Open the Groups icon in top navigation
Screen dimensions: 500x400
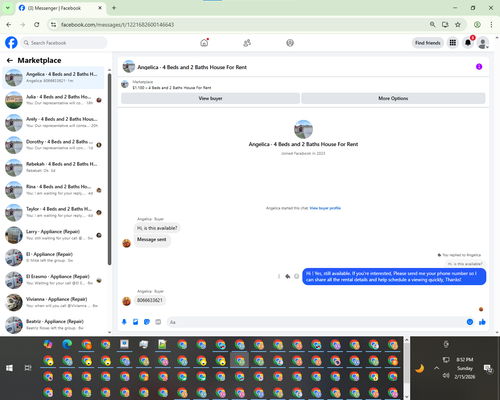tap(290, 43)
